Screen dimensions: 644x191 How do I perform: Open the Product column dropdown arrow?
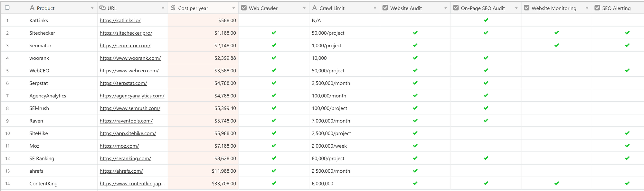coord(92,8)
